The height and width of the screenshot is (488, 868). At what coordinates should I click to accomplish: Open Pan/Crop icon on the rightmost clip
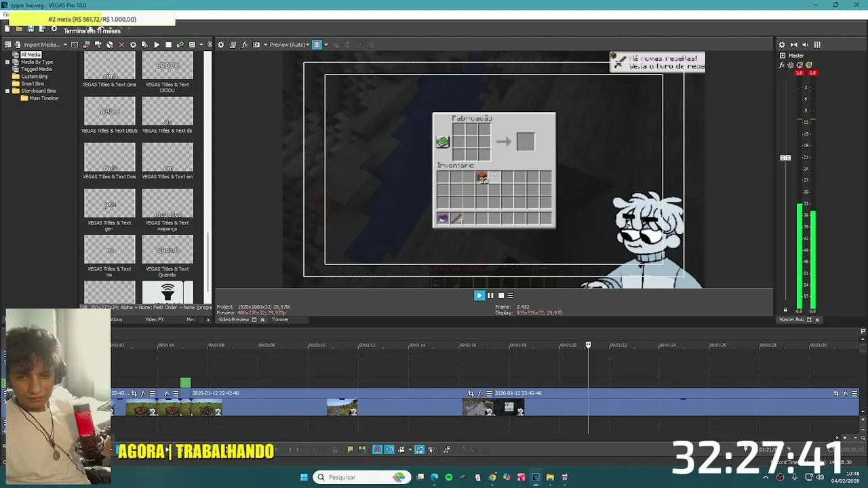[837, 393]
